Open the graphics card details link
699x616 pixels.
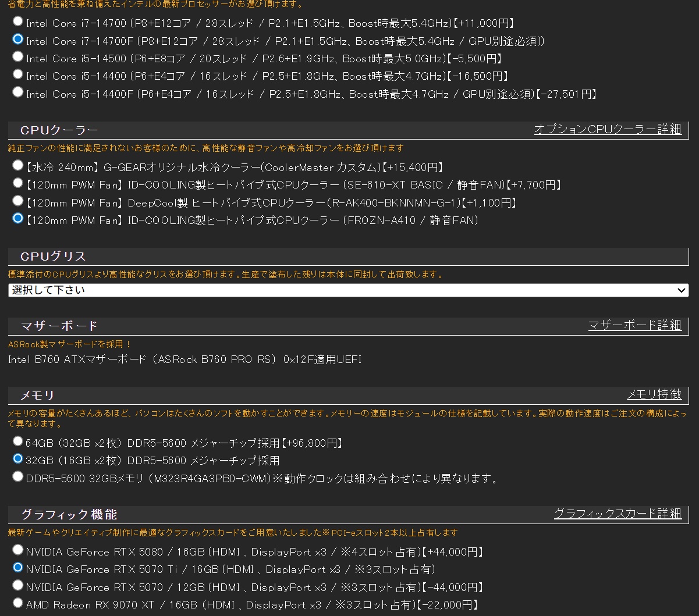(x=618, y=514)
